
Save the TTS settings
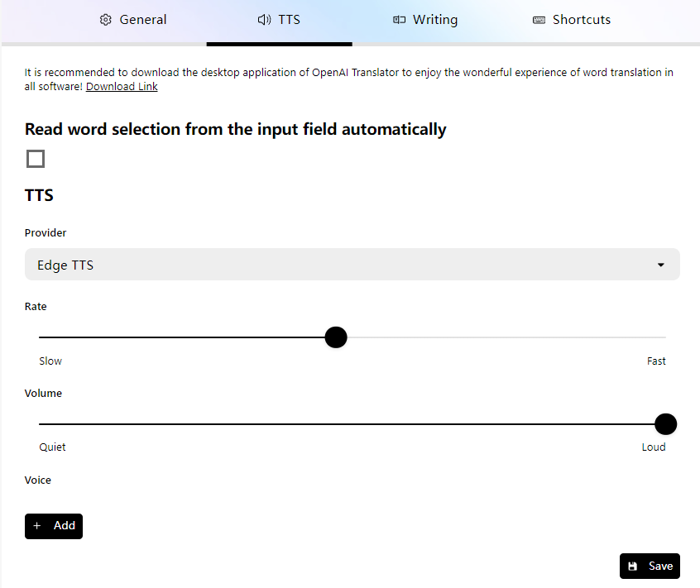coord(650,566)
